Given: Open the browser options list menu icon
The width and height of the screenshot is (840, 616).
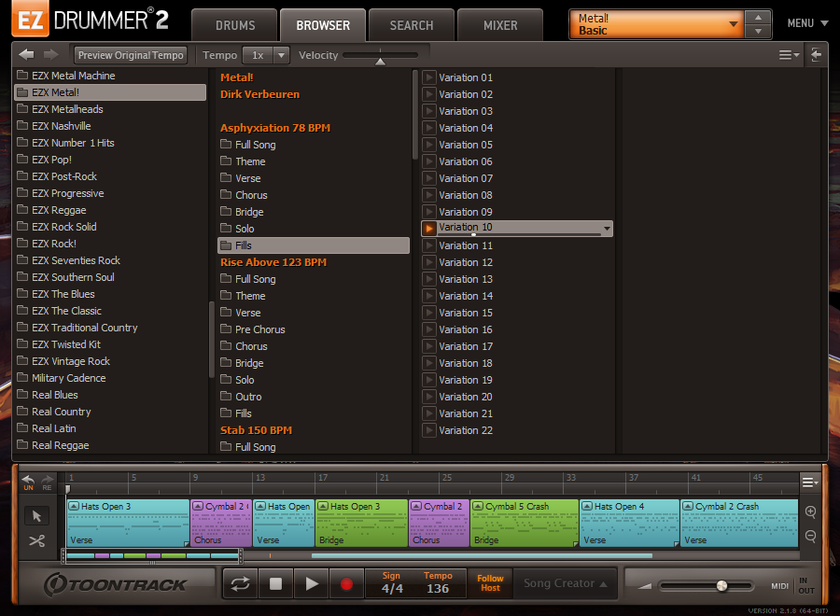Looking at the screenshot, I should pyautogui.click(x=788, y=55).
